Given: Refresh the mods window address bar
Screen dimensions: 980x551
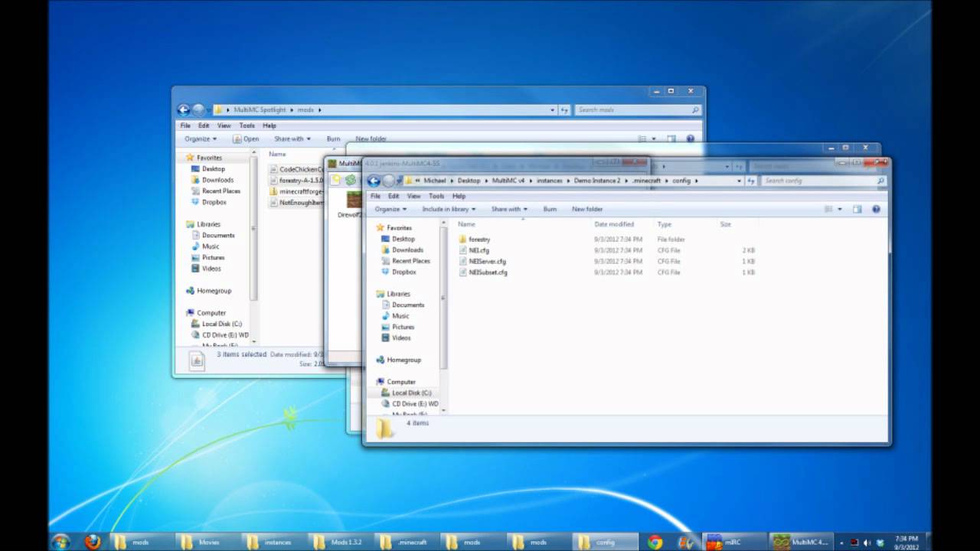Looking at the screenshot, I should [x=564, y=109].
